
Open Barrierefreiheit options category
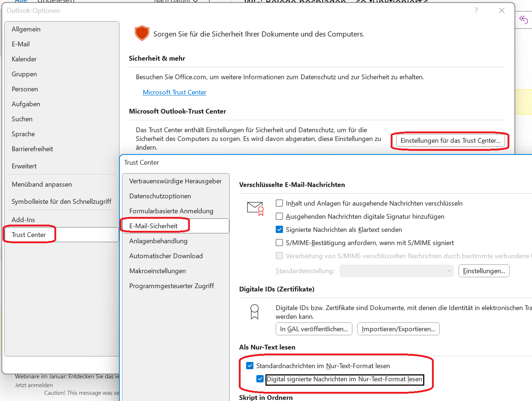[62, 149]
